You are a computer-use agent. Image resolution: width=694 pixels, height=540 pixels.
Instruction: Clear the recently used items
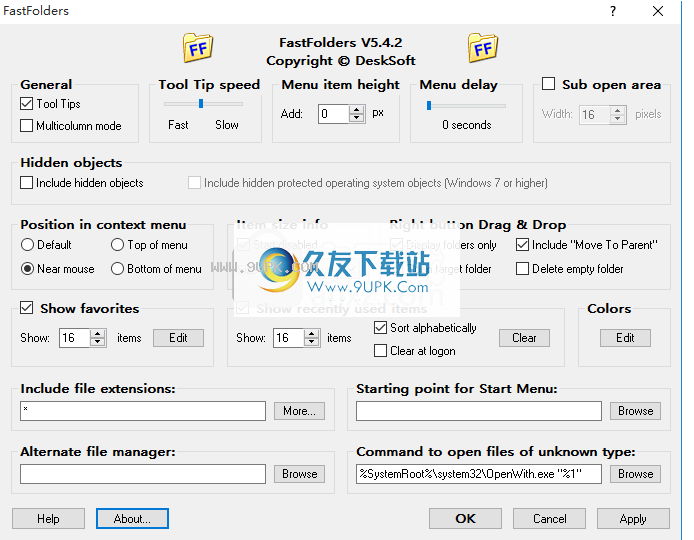pyautogui.click(x=524, y=338)
